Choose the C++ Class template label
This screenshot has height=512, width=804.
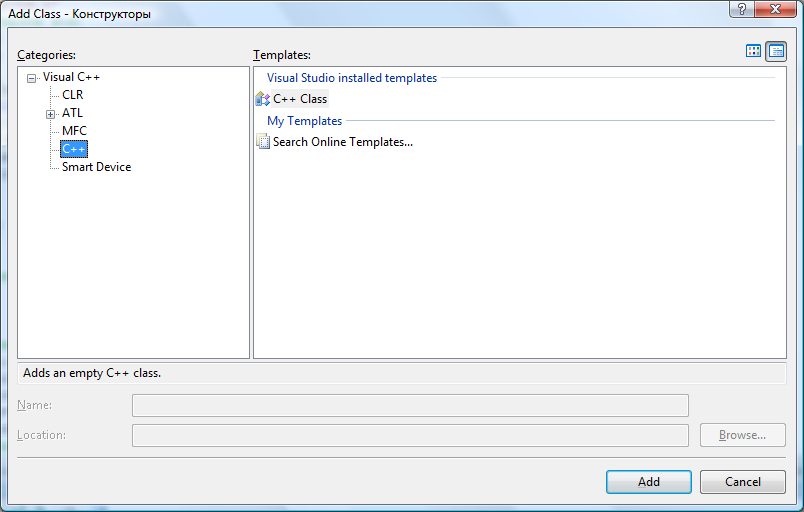[x=300, y=99]
